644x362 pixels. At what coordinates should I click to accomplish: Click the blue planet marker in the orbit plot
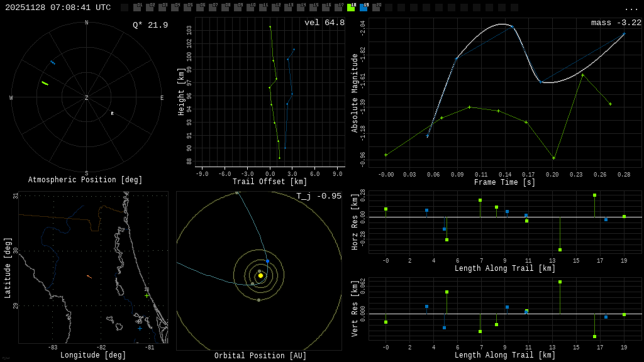[267, 260]
